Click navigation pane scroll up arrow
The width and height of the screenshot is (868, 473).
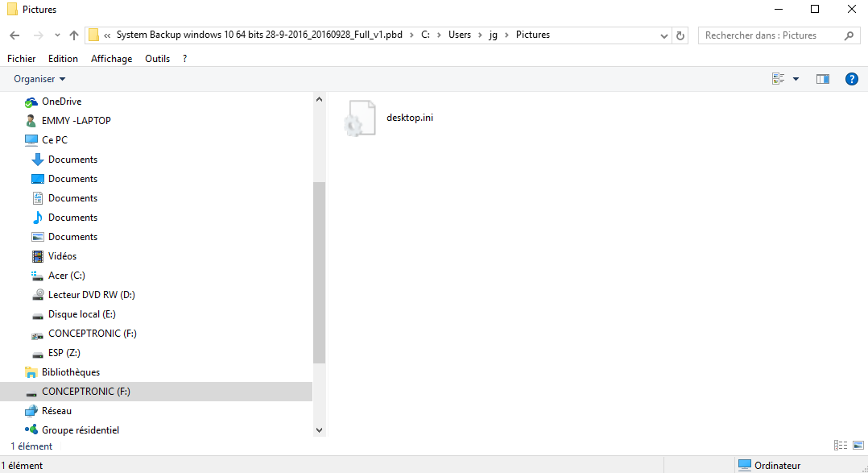[x=319, y=100]
